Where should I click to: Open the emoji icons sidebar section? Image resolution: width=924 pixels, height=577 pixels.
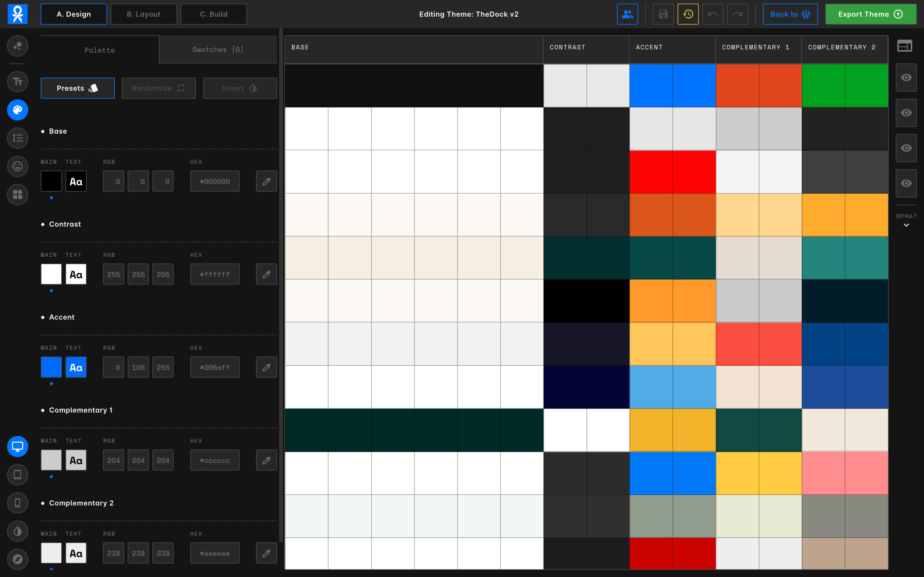tap(18, 166)
